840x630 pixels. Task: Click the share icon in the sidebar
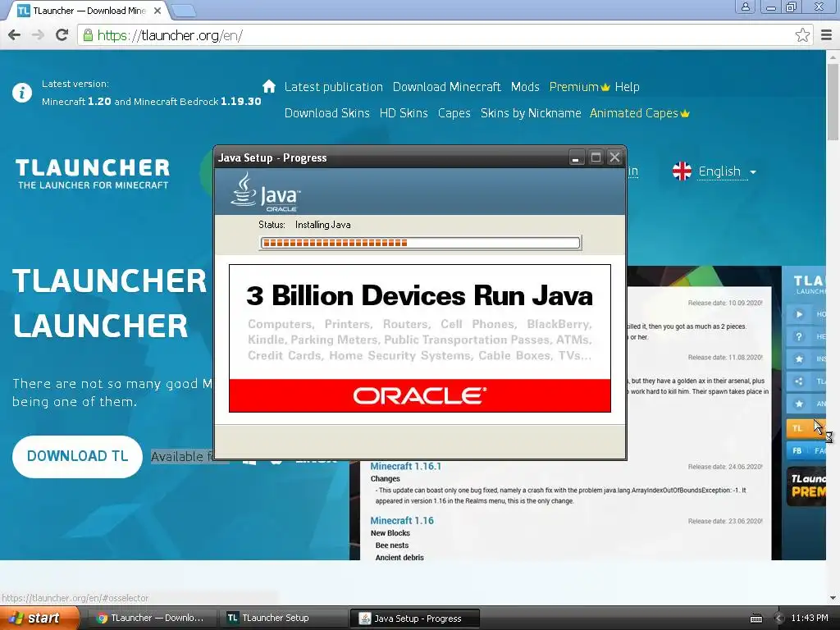799,381
